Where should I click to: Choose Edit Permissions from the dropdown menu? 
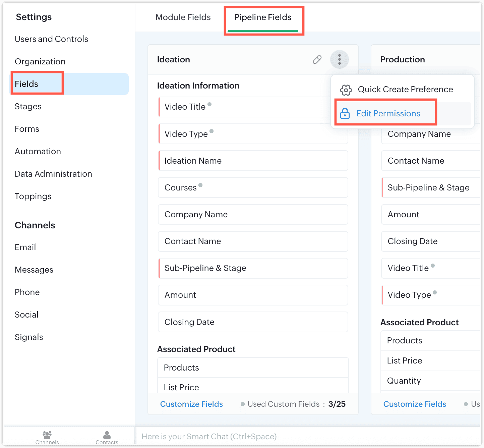coord(388,114)
